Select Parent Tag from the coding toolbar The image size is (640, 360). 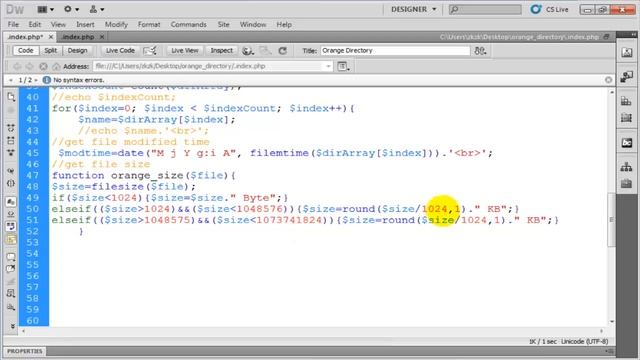pyautogui.click(x=11, y=171)
